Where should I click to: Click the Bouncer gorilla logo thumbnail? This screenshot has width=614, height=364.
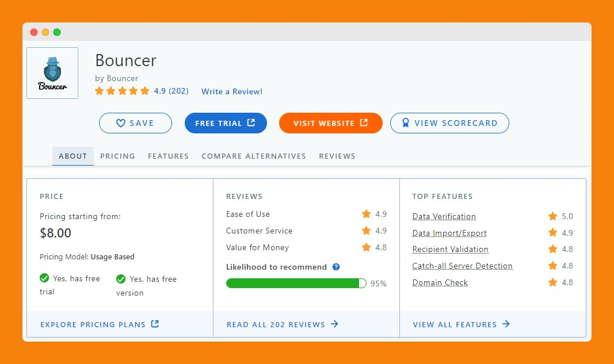52,73
